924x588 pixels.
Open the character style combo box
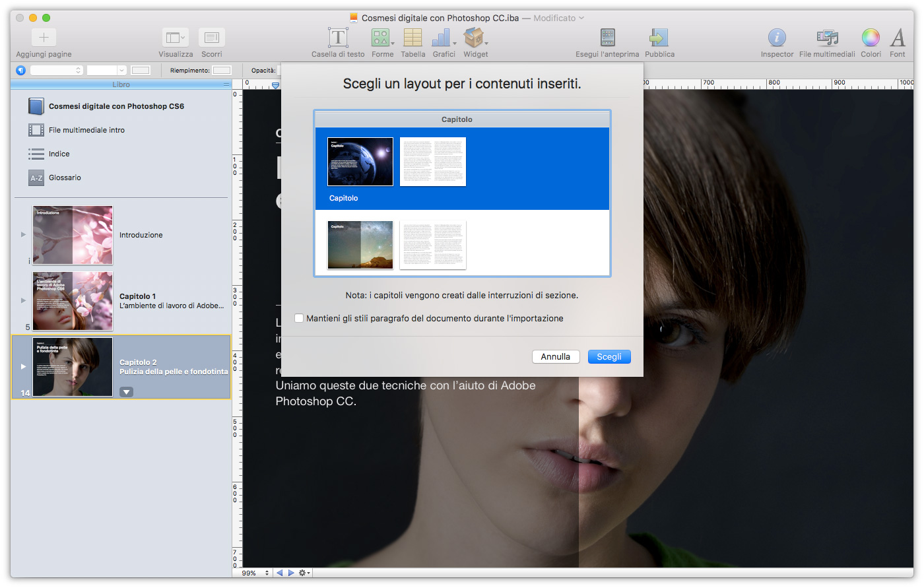point(107,71)
